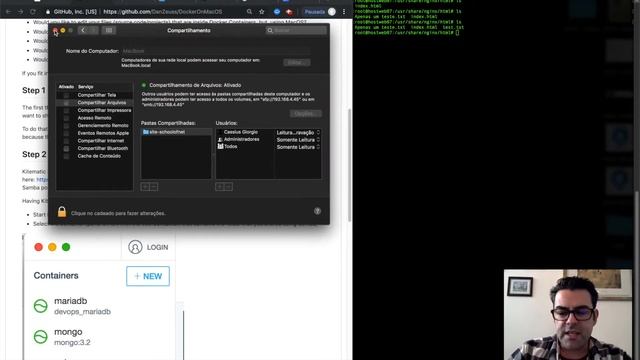Toggle Compartilhar Arquivos checkbox
The image size is (640, 360).
tap(66, 103)
